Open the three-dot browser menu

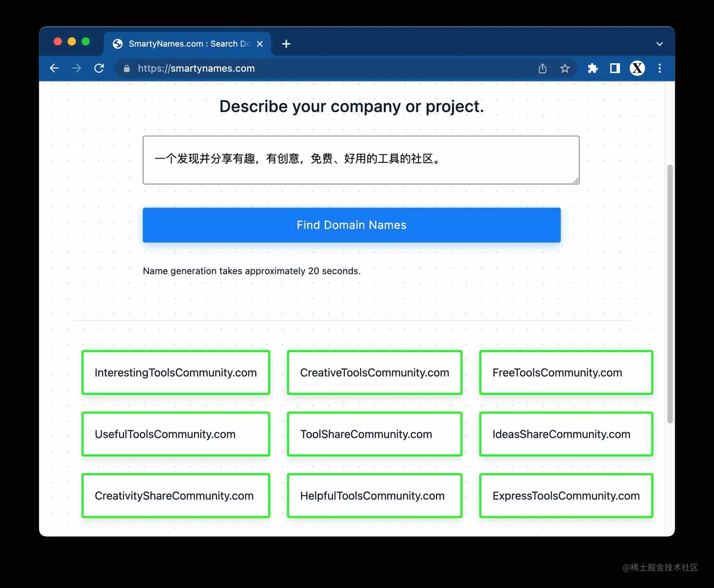660,68
